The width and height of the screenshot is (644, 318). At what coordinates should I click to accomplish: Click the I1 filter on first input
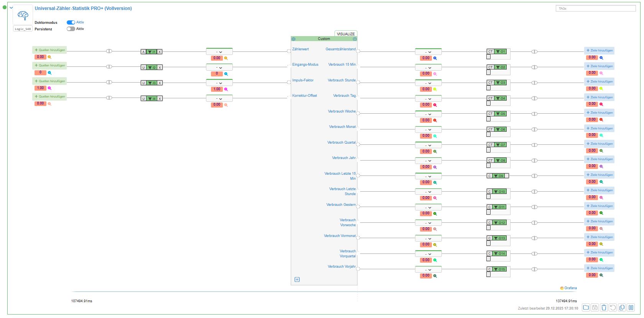[152, 51]
